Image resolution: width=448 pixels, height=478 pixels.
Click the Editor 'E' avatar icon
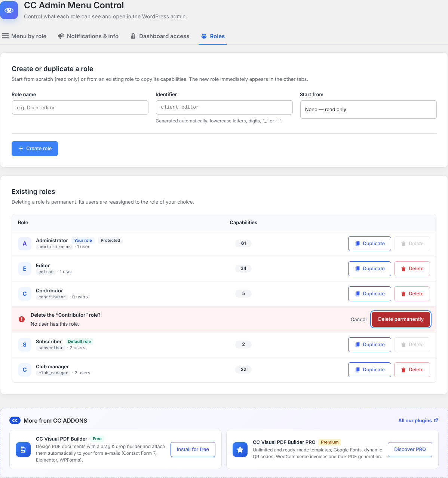pos(25,269)
